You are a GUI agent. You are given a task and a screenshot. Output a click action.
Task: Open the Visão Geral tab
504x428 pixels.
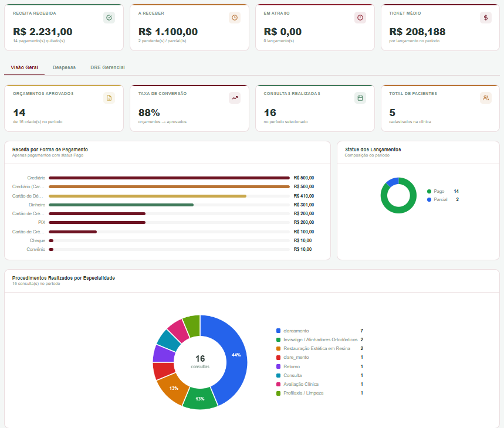25,67
